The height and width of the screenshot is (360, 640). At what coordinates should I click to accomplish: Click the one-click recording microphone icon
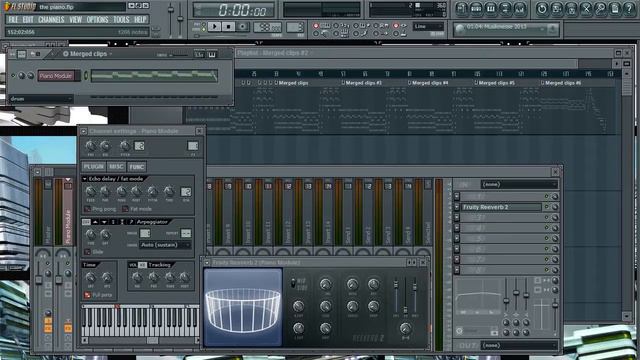pos(600,9)
